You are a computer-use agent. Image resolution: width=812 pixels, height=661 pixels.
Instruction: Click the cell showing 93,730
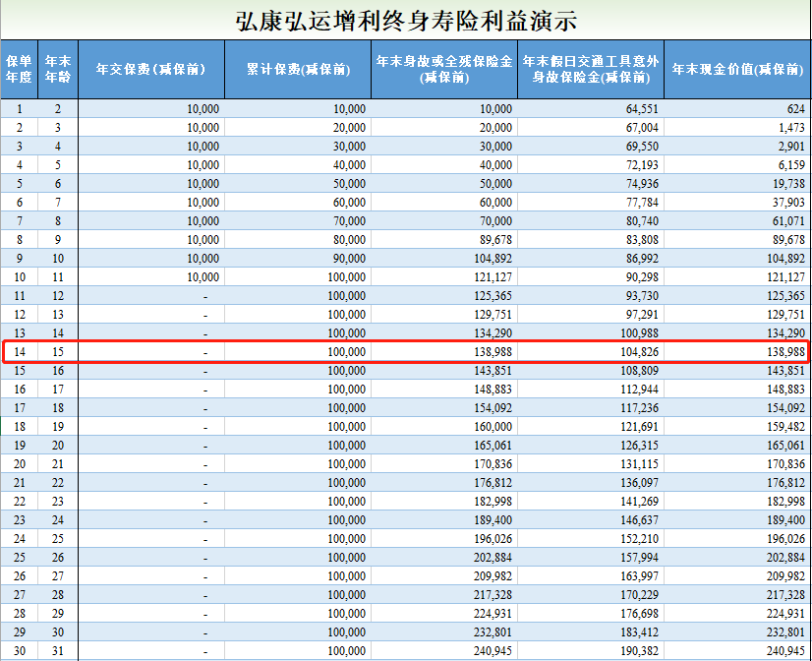click(x=591, y=295)
